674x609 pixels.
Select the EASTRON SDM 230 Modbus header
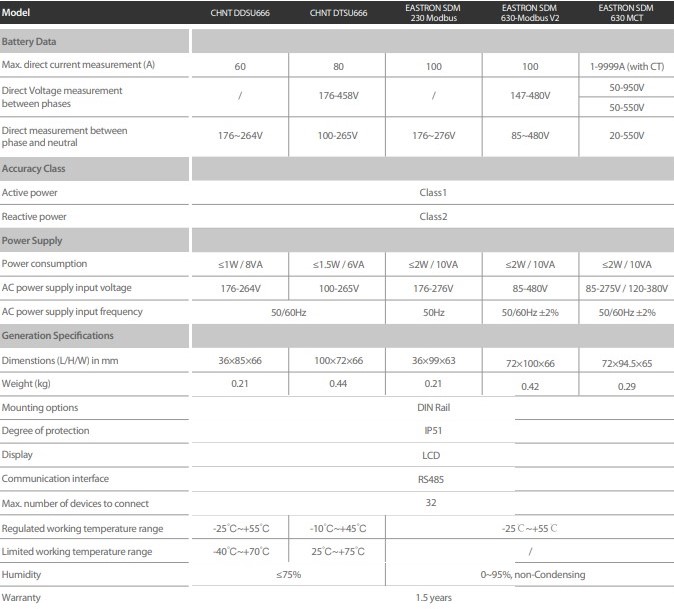click(x=433, y=13)
